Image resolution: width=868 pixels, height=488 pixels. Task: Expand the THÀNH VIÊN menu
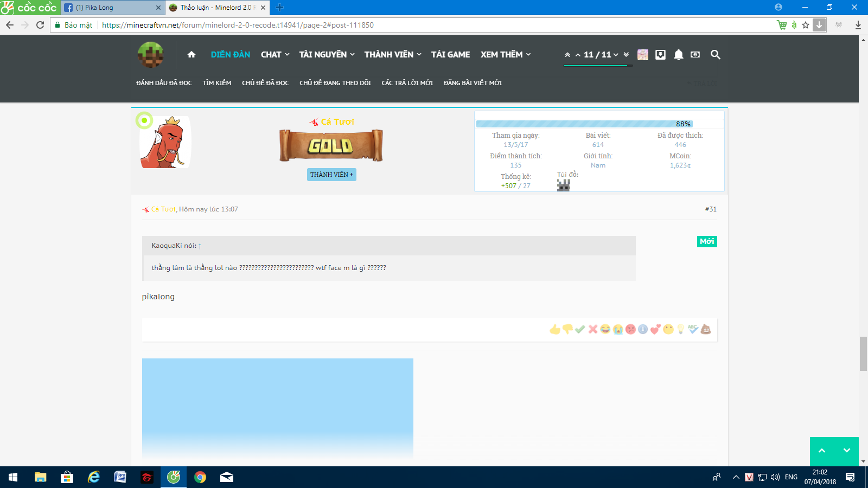coord(393,55)
